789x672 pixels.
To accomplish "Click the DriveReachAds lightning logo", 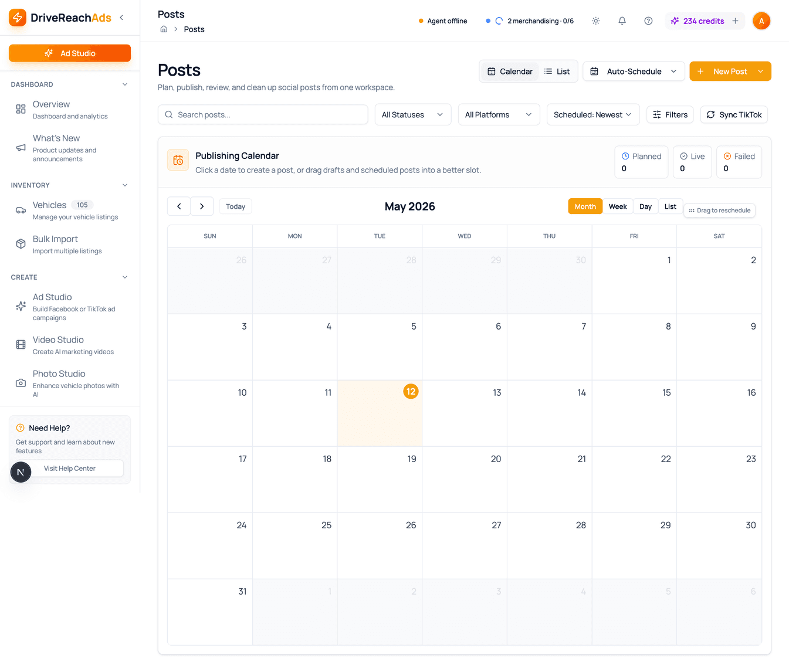I will coord(18,18).
